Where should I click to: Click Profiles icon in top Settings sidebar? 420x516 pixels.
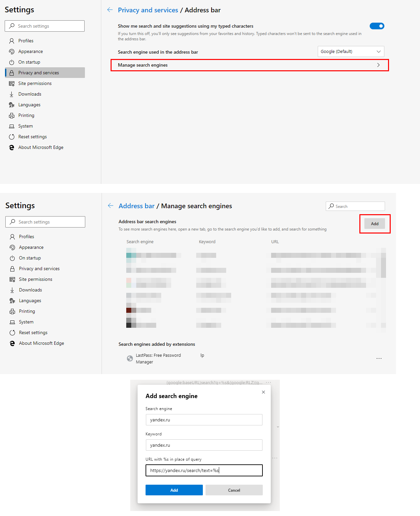(12, 41)
